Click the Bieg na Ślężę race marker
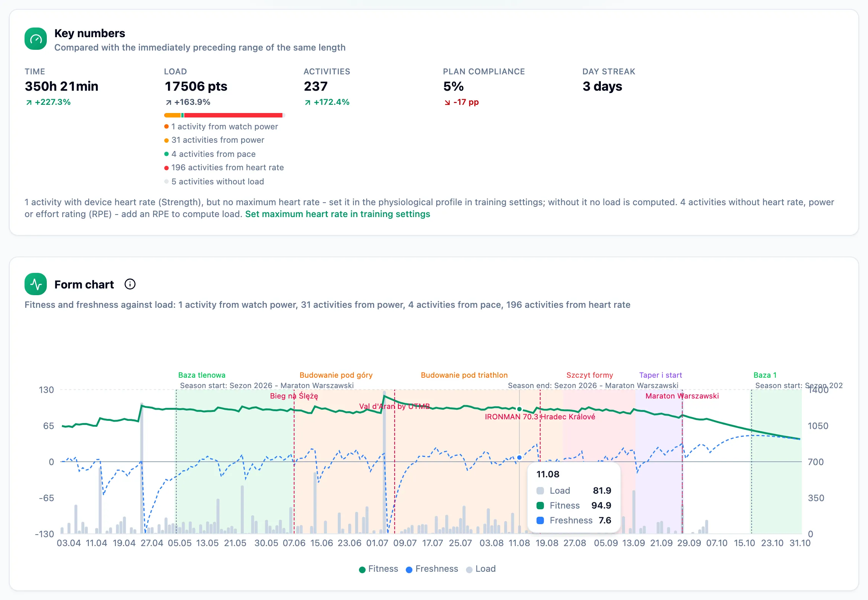 tap(294, 396)
